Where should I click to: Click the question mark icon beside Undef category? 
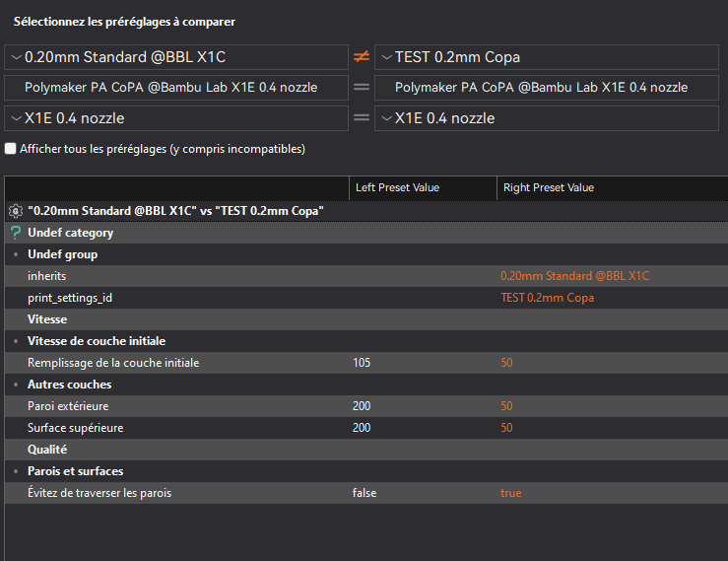pyautogui.click(x=15, y=233)
